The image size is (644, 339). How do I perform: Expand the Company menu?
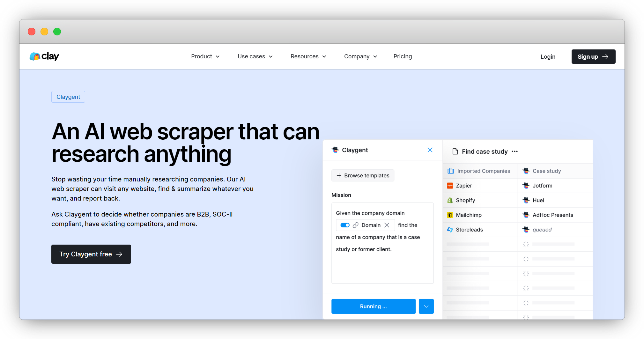(361, 56)
